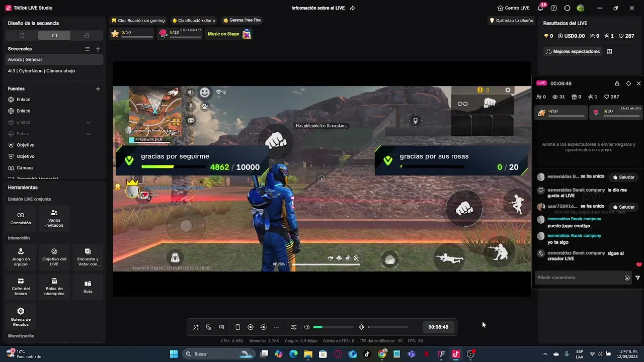Open the filmstrip clip icon in toolbar
This screenshot has width=644, height=362.
(x=221, y=327)
